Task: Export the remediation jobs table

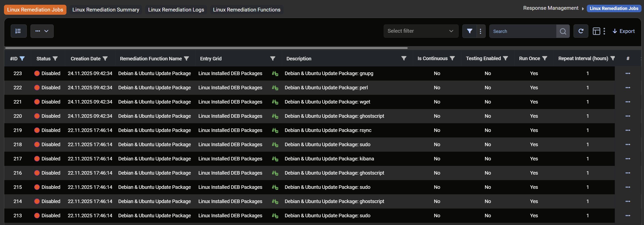Action: pyautogui.click(x=624, y=31)
